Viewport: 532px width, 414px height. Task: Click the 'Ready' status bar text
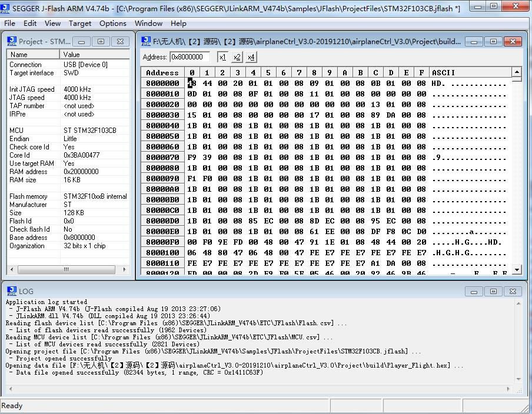point(12,406)
